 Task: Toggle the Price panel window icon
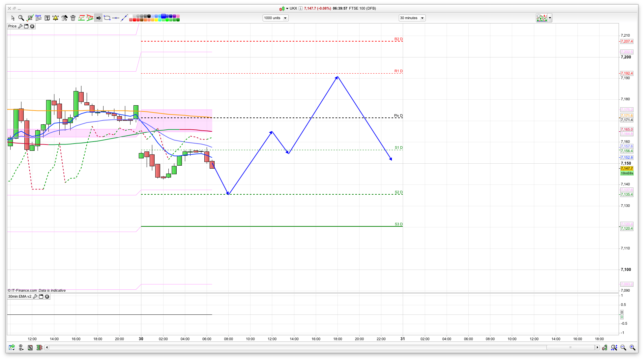point(26,26)
